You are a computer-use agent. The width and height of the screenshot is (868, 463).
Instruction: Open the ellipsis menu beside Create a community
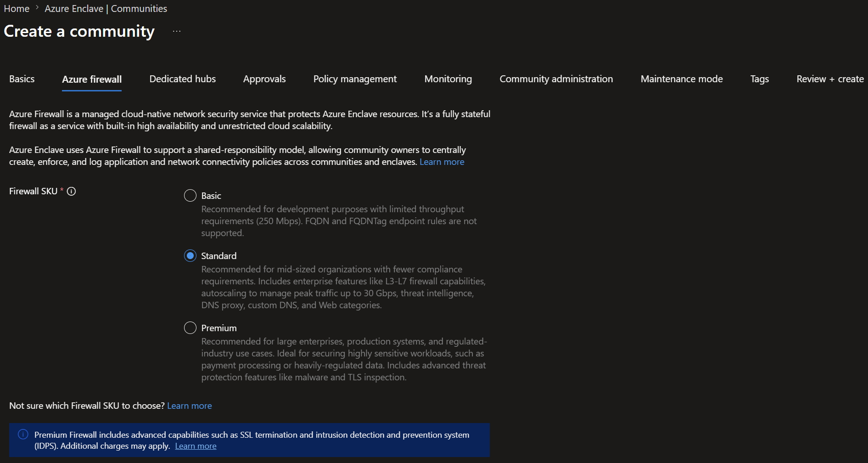point(177,31)
